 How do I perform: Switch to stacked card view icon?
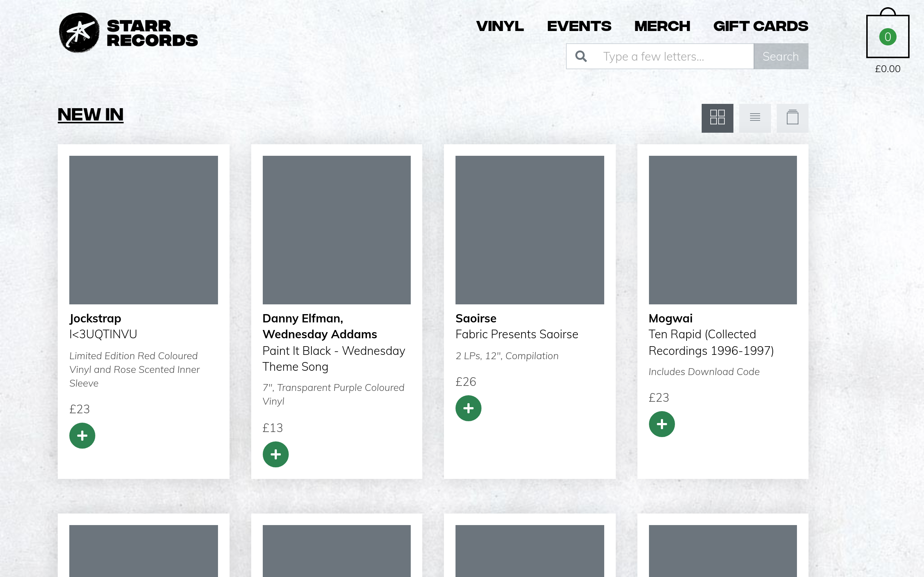click(x=792, y=118)
